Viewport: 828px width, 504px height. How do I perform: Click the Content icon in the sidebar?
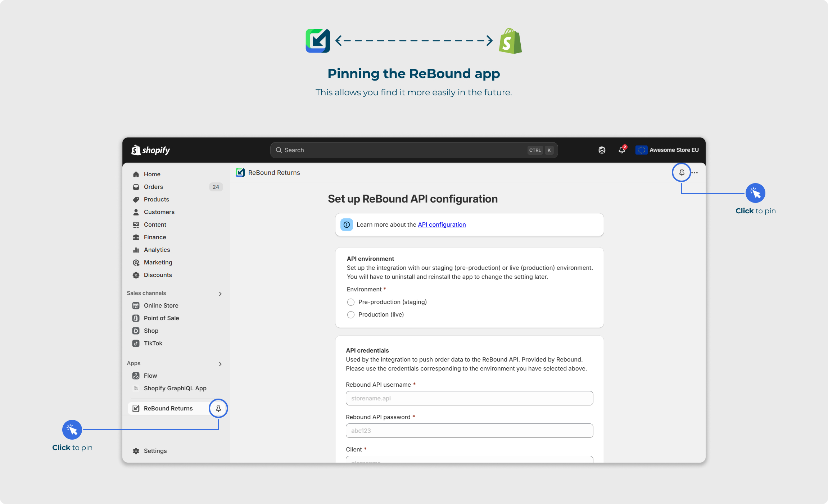pyautogui.click(x=136, y=224)
